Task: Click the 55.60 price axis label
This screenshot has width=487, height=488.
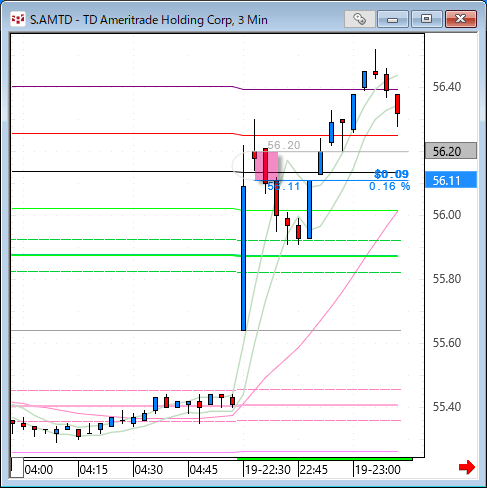Action: 447,343
